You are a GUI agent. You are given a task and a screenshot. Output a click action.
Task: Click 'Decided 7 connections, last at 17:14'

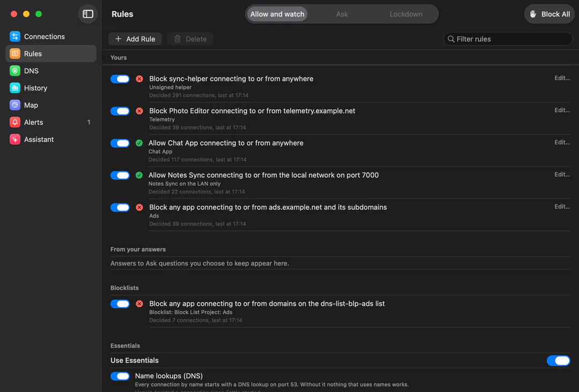pyautogui.click(x=196, y=320)
